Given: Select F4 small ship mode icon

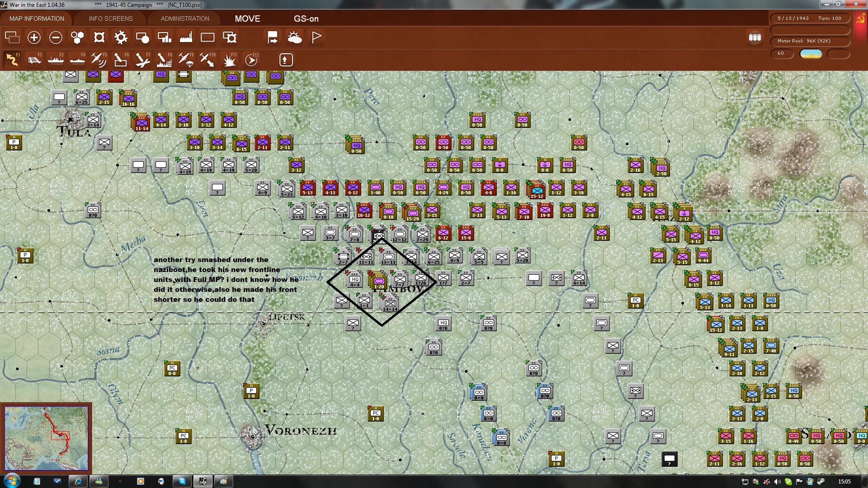Looking at the screenshot, I should point(77,60).
